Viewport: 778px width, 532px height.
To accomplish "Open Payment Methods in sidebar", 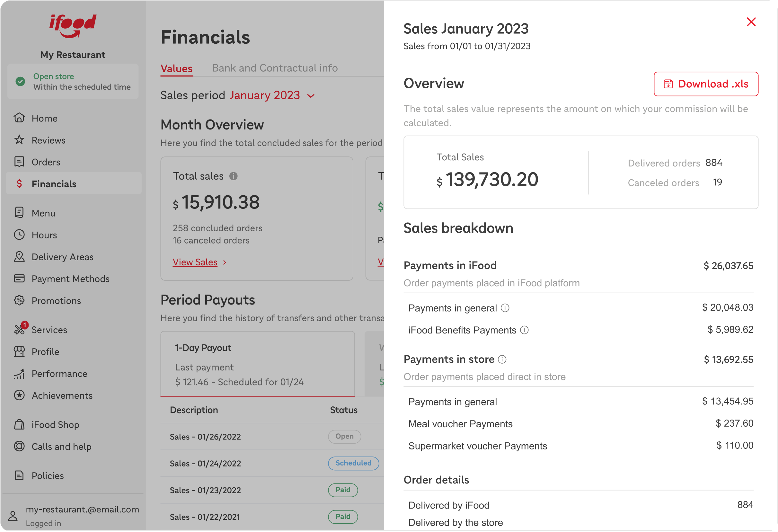I will tap(70, 279).
